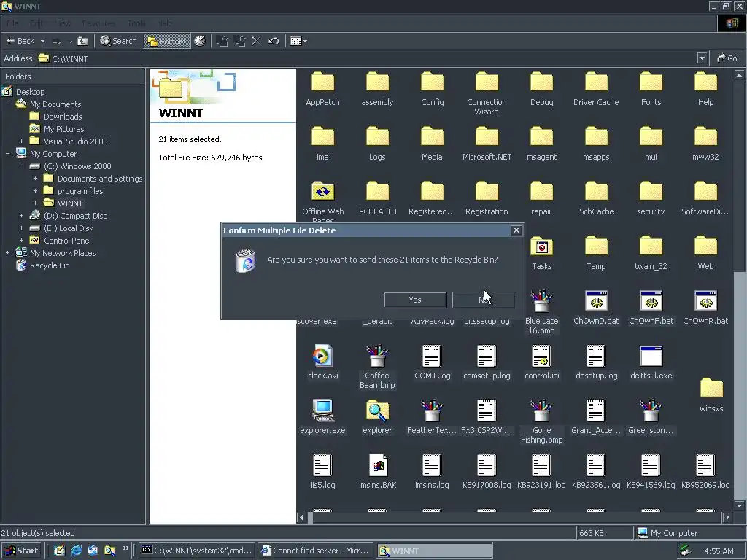Screen dimensions: 747x560
Task: Open the File menu
Action: click(12, 23)
